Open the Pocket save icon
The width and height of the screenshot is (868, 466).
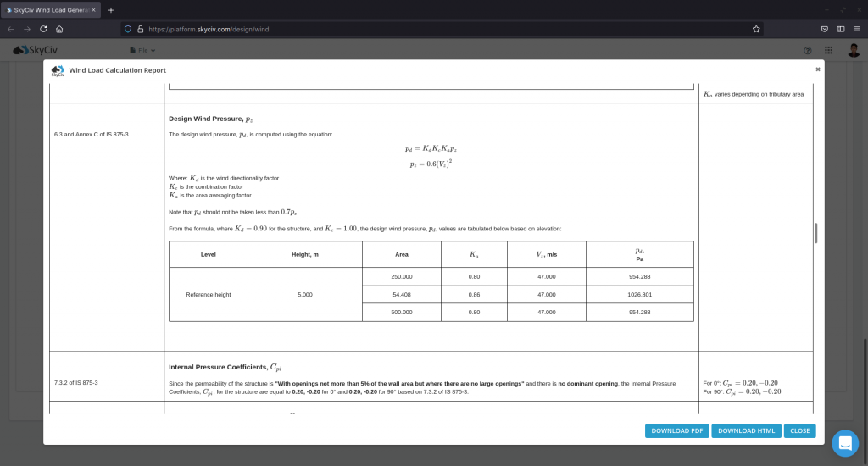tap(824, 30)
